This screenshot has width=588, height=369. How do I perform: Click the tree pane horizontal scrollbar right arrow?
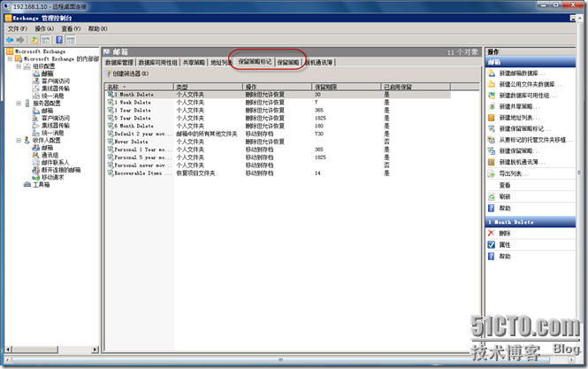[x=95, y=350]
